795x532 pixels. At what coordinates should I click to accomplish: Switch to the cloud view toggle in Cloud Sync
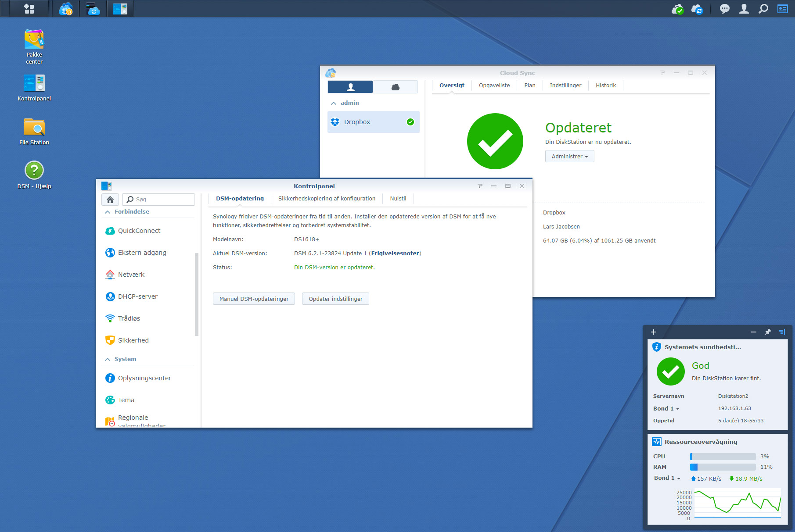[395, 87]
